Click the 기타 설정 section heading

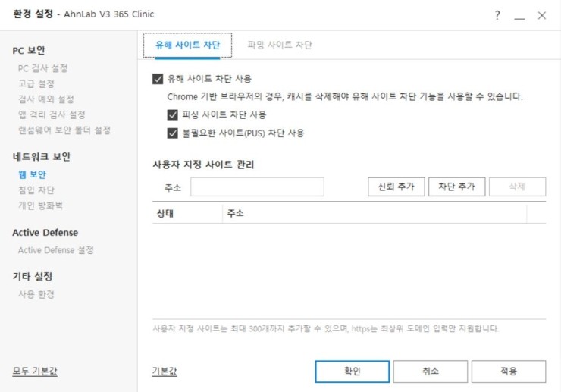pyautogui.click(x=33, y=276)
